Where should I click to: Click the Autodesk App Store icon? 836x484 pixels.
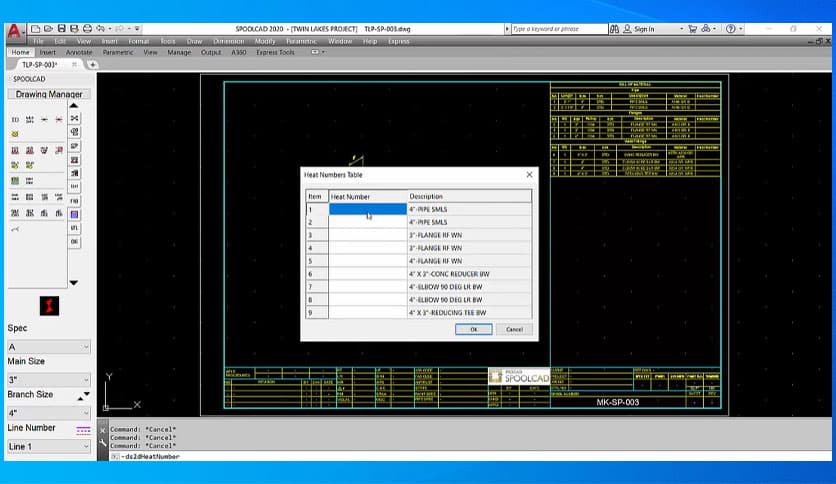coord(706,29)
